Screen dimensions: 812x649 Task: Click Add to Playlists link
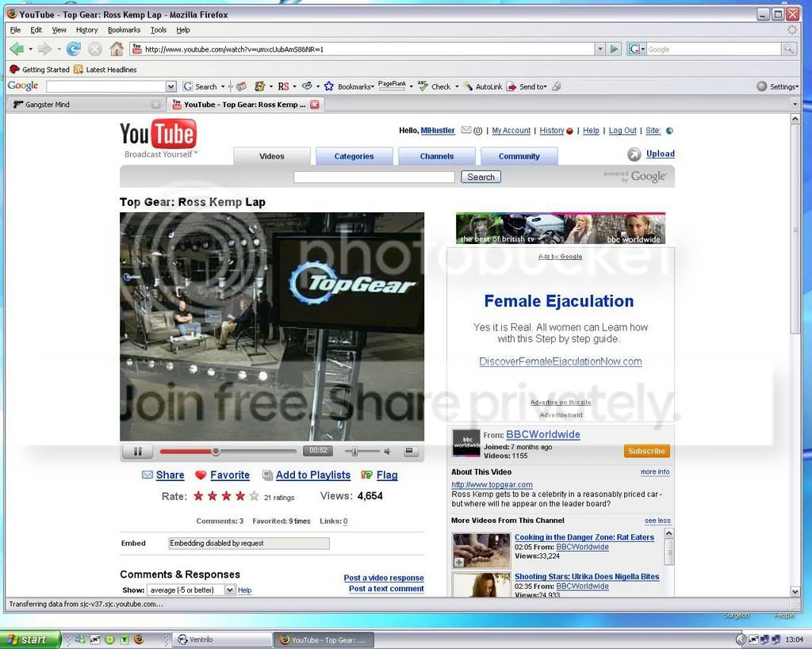click(x=312, y=475)
